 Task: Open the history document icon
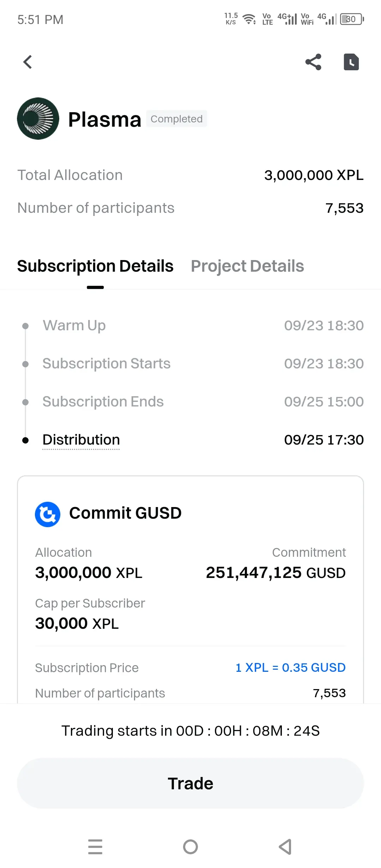(351, 62)
